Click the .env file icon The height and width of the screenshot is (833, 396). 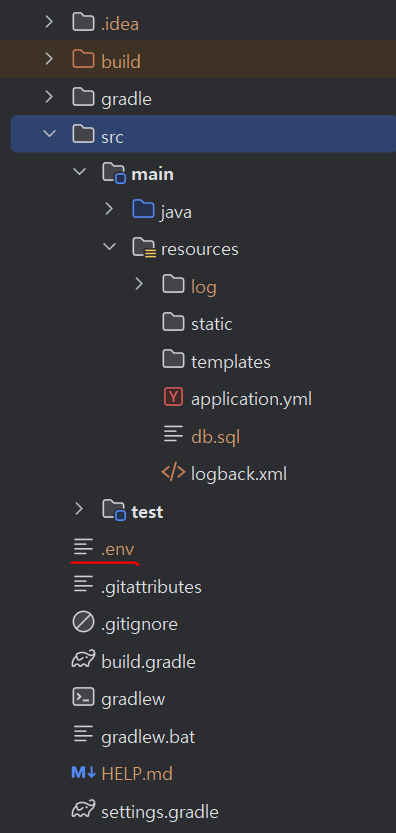tap(83, 547)
